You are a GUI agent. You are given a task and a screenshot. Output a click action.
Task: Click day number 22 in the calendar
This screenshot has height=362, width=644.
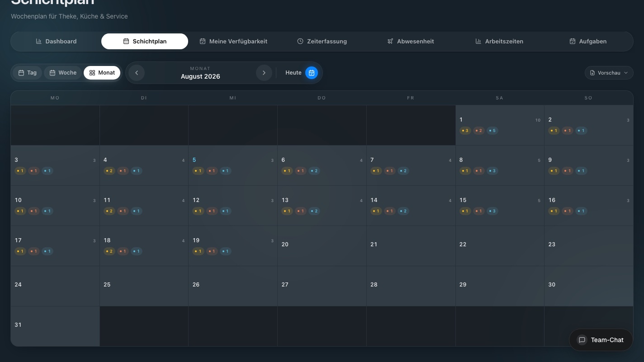coord(463,244)
